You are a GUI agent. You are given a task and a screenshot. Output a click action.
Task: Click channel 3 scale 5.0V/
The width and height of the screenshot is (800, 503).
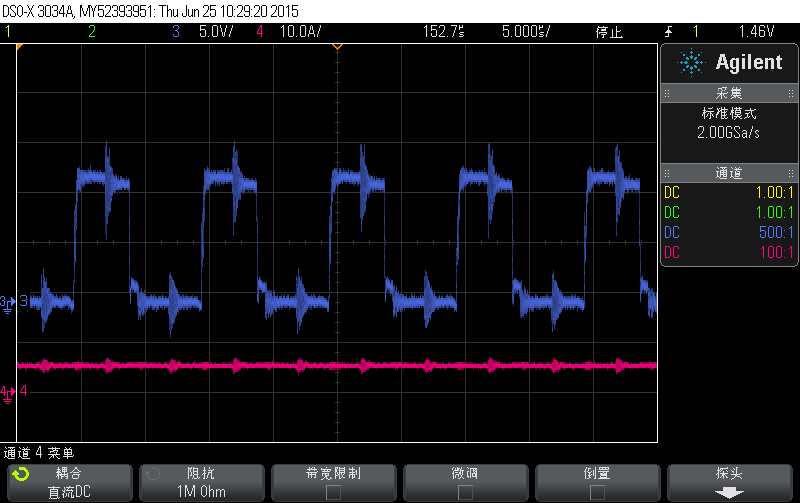[x=216, y=32]
